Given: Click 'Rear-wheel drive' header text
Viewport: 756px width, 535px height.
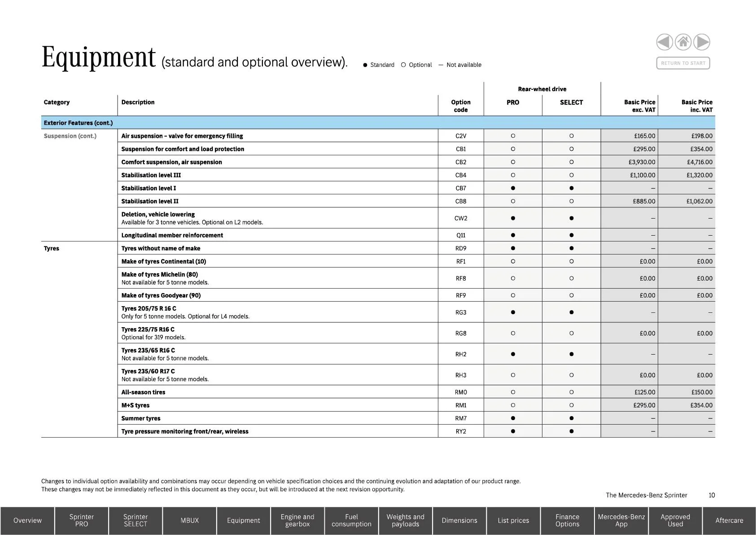Looking at the screenshot, I should click(x=542, y=89).
